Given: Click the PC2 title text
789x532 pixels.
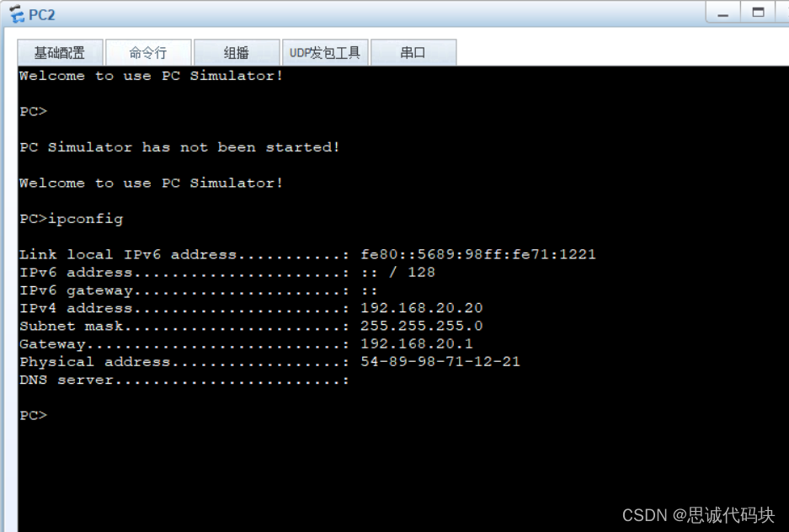Looking at the screenshot, I should [x=42, y=14].
